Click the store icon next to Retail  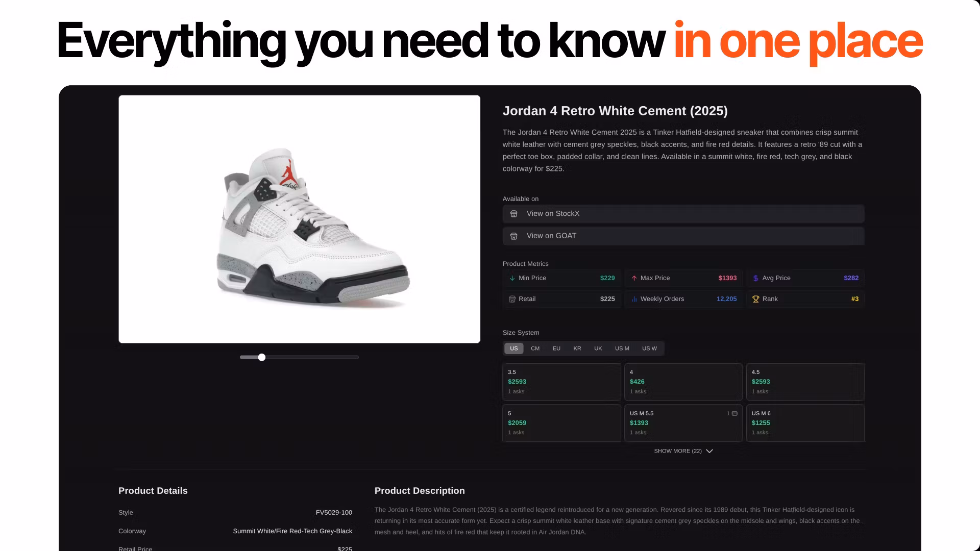512,299
